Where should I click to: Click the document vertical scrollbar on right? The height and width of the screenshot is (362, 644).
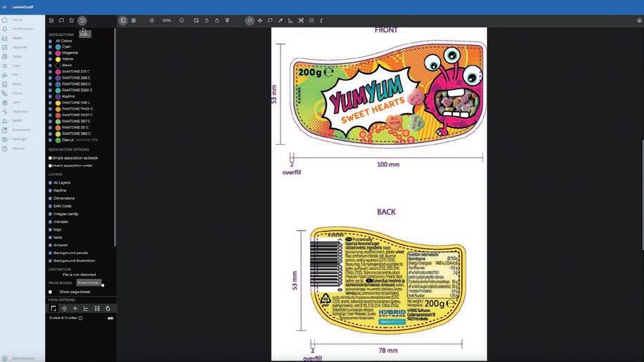tap(643, 195)
